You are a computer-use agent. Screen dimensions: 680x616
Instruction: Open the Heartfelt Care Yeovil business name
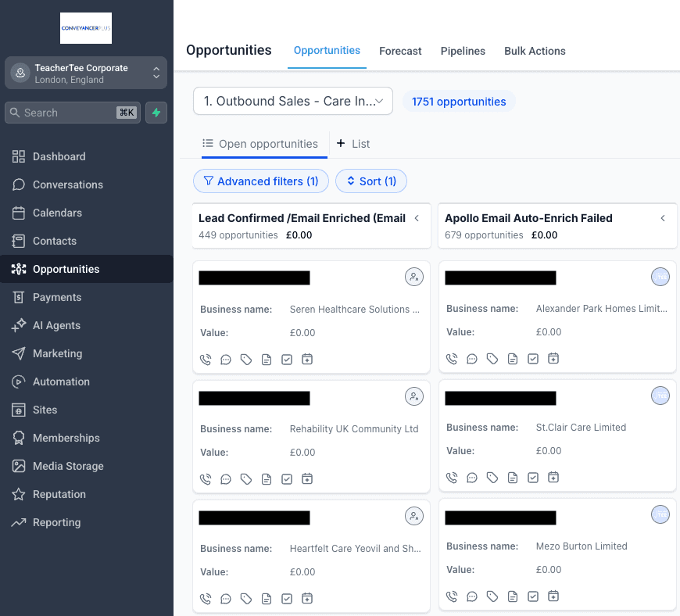click(x=355, y=549)
